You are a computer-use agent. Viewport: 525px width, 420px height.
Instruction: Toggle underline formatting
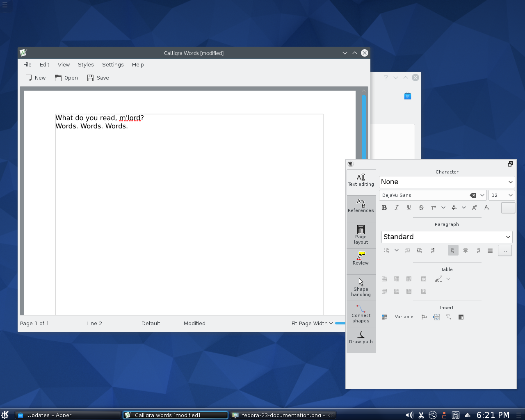pyautogui.click(x=409, y=208)
